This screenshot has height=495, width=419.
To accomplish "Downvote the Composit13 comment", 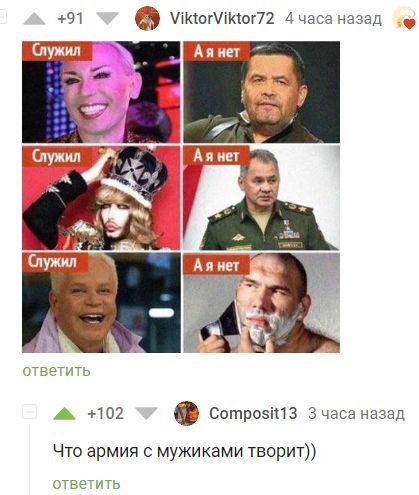I will tap(147, 413).
